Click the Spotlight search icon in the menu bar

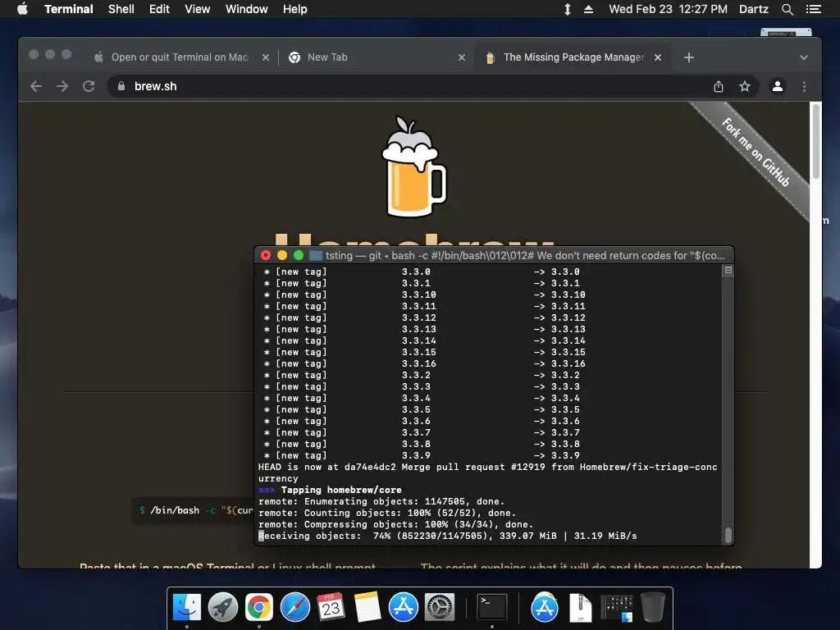click(x=787, y=9)
